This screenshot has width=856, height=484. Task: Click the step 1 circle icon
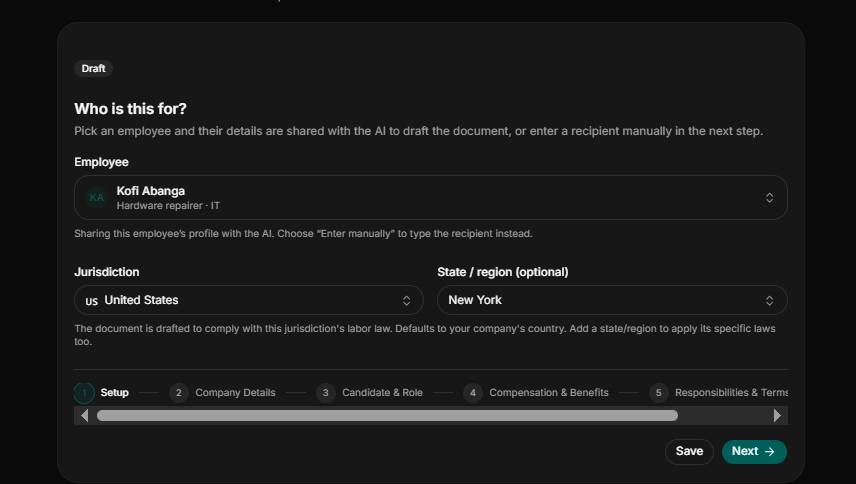click(84, 393)
